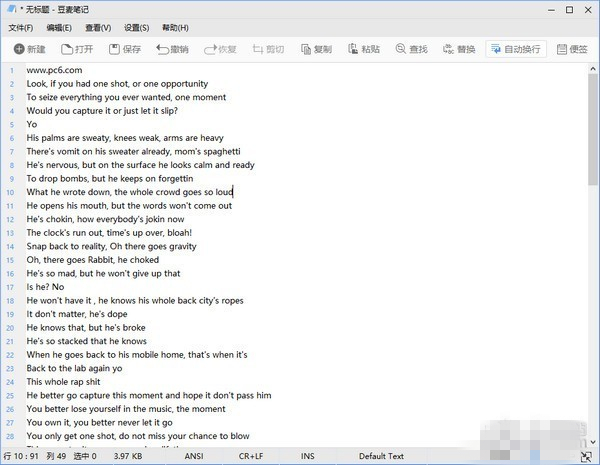Toggle word wrap 自动换行 button

pos(516,49)
